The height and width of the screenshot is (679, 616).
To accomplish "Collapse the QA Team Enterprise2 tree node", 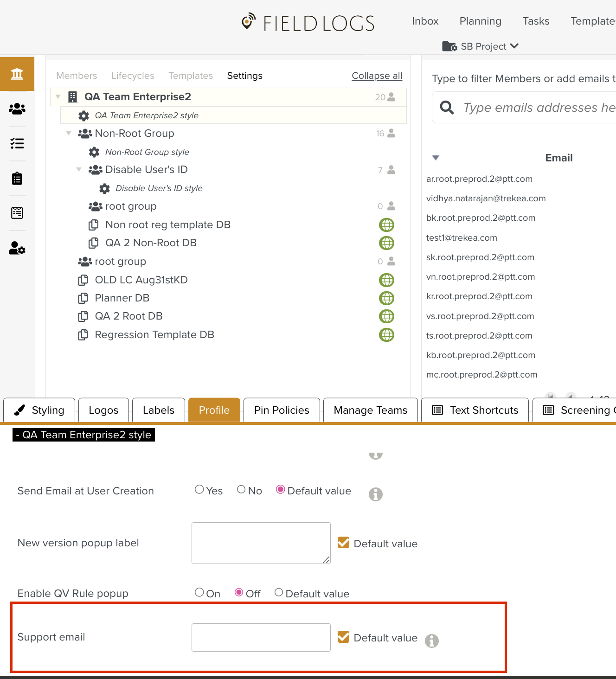I will point(58,96).
